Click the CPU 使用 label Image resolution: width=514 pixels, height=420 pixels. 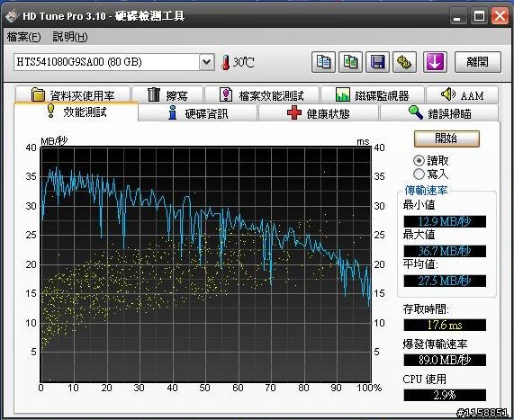coord(425,379)
